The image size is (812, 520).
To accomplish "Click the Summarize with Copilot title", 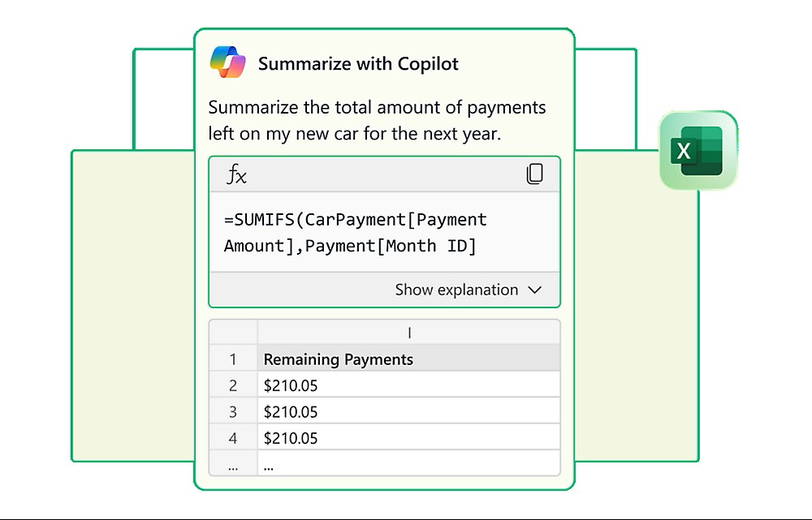I will pos(358,63).
